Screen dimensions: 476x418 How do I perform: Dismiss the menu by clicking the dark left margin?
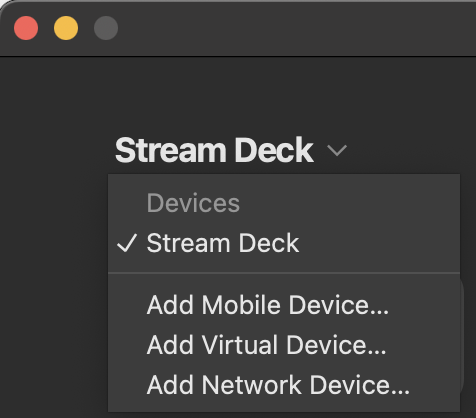pos(53,267)
